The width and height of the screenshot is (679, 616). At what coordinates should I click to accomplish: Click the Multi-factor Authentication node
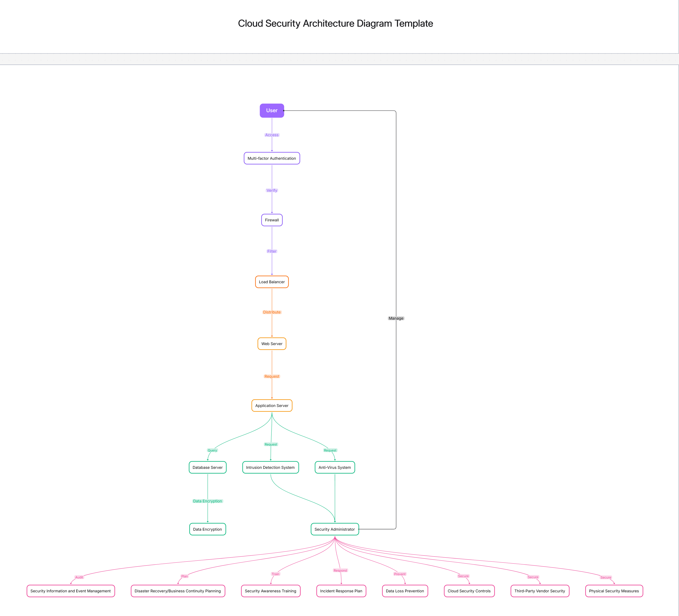[x=271, y=158]
